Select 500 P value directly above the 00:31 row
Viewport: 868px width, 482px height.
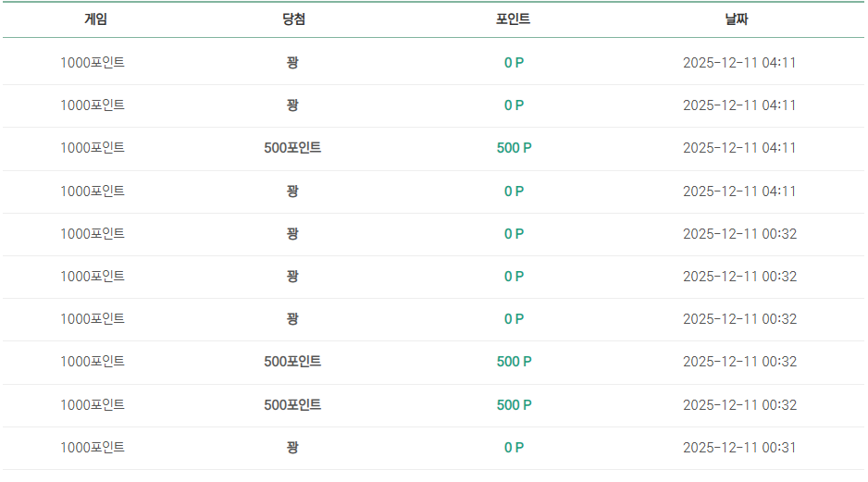click(x=514, y=405)
